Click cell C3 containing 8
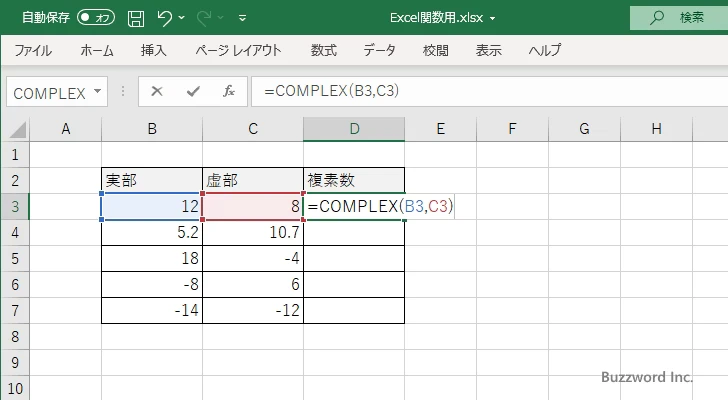 pyautogui.click(x=253, y=206)
